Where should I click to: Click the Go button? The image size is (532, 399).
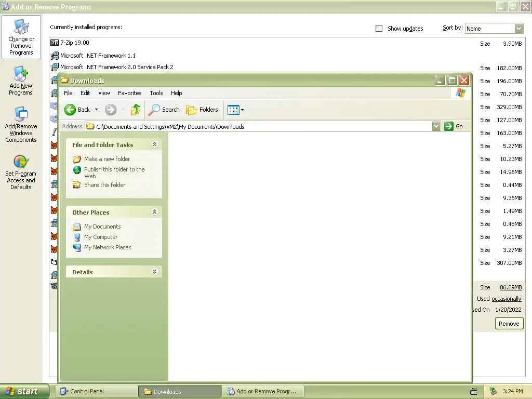(454, 127)
